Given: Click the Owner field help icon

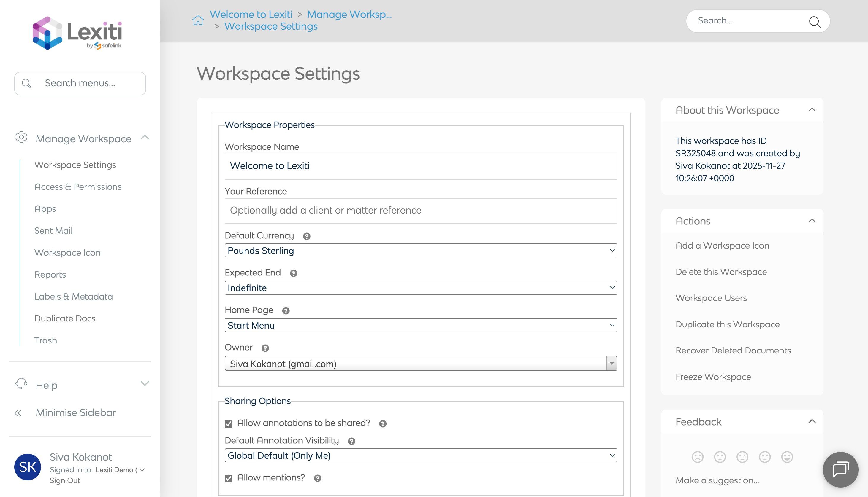Looking at the screenshot, I should (265, 348).
